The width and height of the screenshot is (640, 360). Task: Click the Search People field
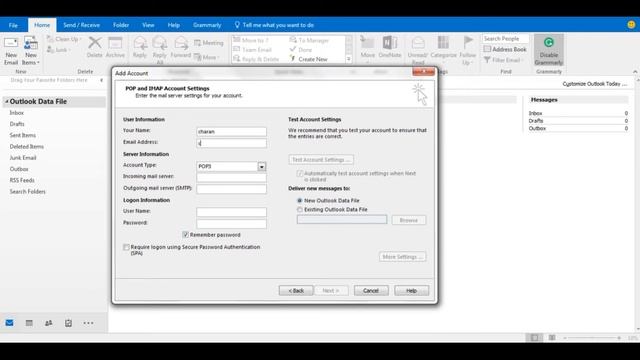point(505,38)
